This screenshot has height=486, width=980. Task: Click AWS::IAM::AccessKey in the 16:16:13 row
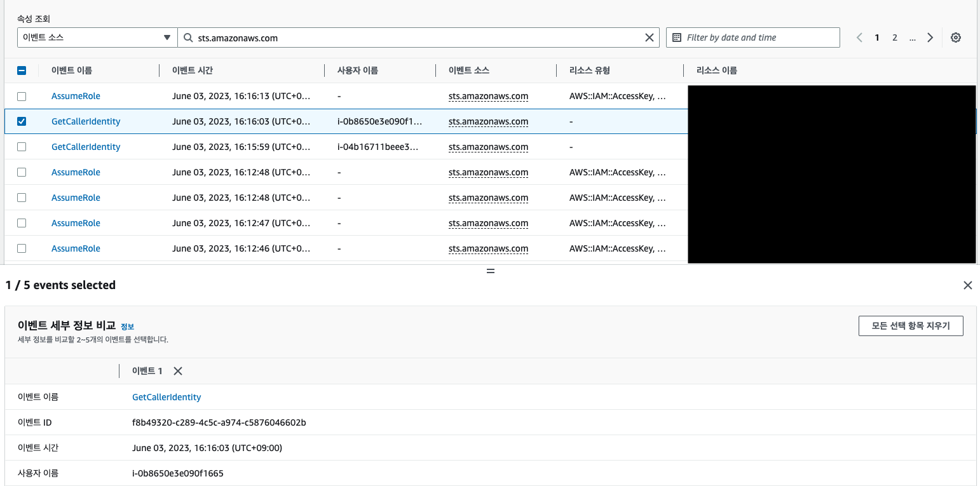pyautogui.click(x=618, y=96)
